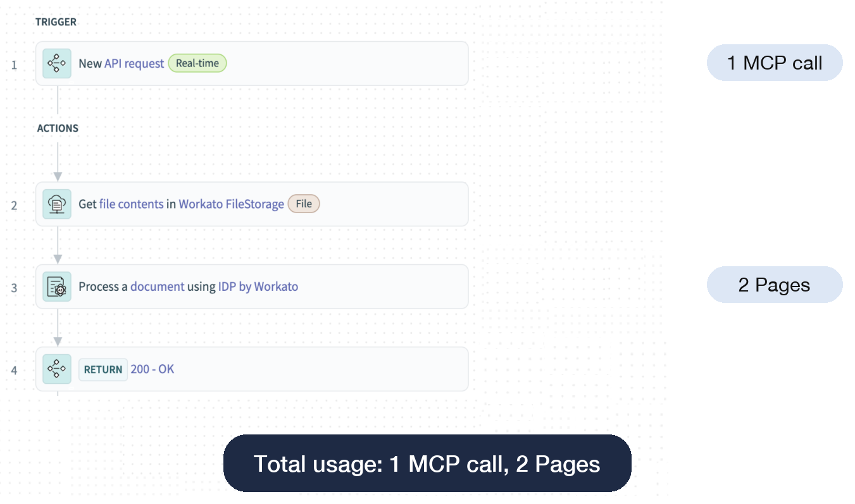The height and width of the screenshot is (504, 855).
Task: Click the 'File' badge in step 2
Action: point(304,204)
